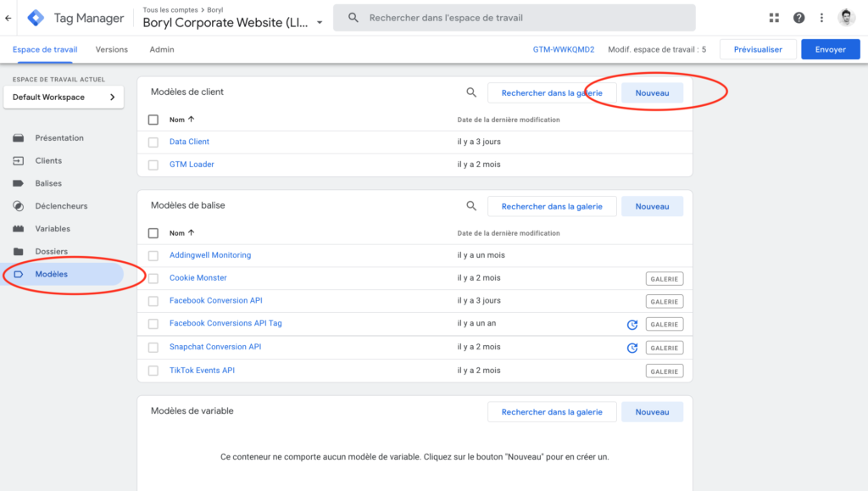Check the TikTok Events API checkbox
This screenshot has height=491, width=868.
click(x=153, y=371)
